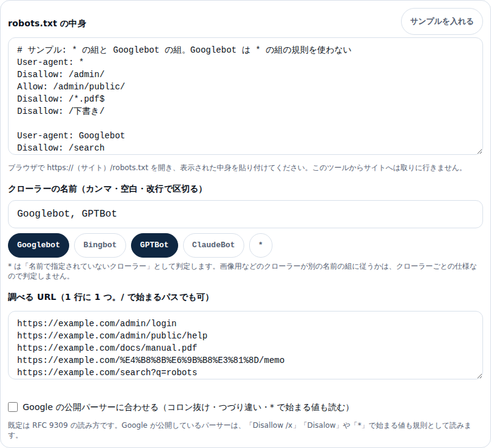Click the 'Disallow: /search' line
The width and height of the screenshot is (491, 448).
point(61,147)
